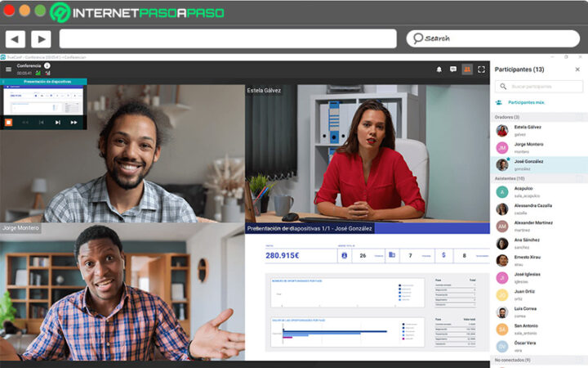Go to the next slide
Image resolution: width=588 pixels, height=368 pixels.
58,123
